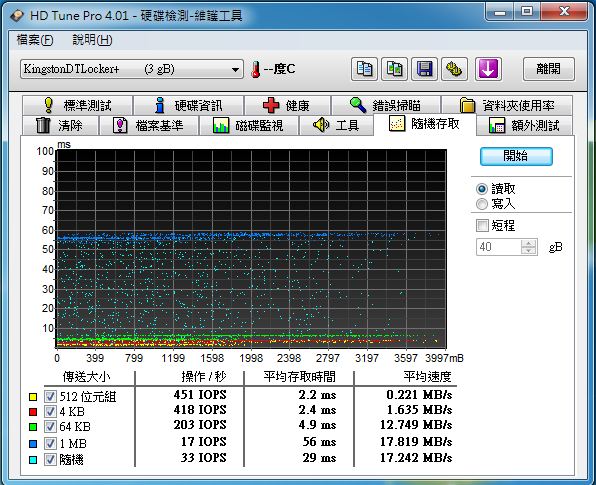Open the 說明(H) menu
The width and height of the screenshot is (596, 485).
click(x=92, y=40)
